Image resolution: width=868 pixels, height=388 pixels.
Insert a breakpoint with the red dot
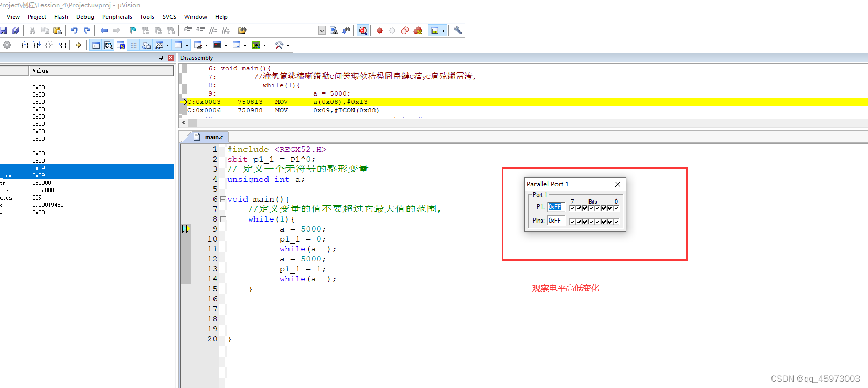pyautogui.click(x=380, y=30)
